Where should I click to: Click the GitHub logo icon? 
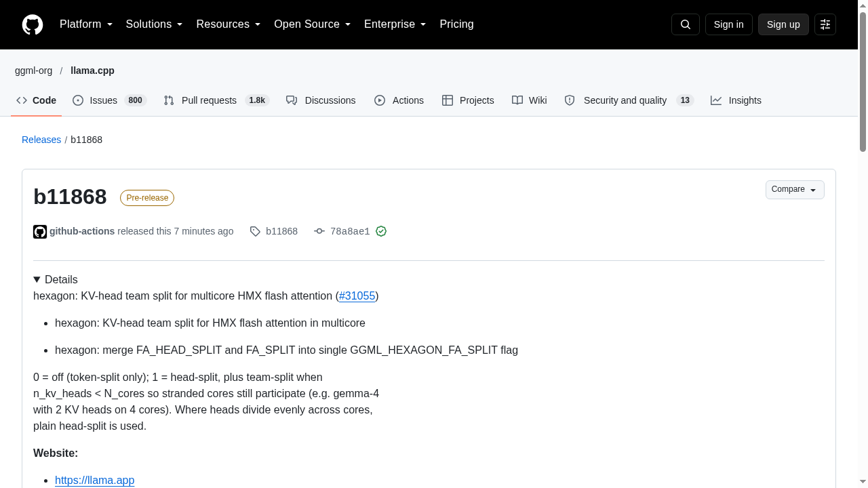[x=33, y=24]
